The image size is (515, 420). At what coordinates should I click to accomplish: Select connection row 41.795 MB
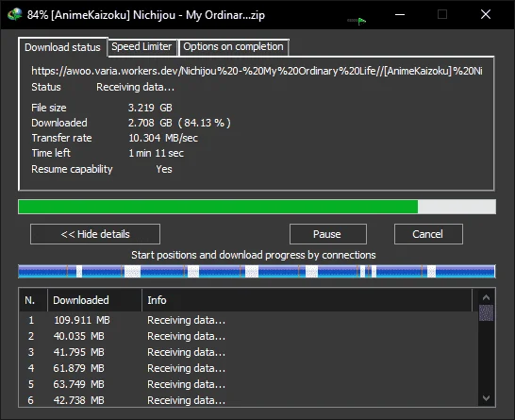tap(248, 352)
